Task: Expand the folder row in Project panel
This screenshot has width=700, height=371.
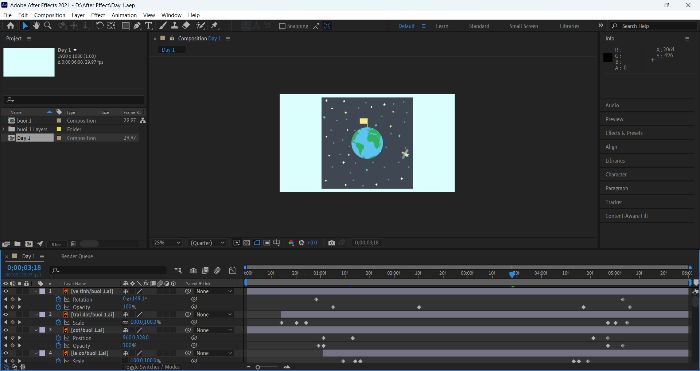Action: click(x=4, y=129)
